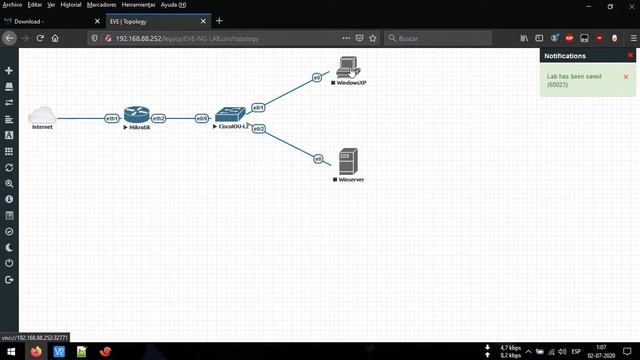Click the Zoom magnifier sidebar icon
The width and height of the screenshot is (640, 360).
[x=9, y=184]
